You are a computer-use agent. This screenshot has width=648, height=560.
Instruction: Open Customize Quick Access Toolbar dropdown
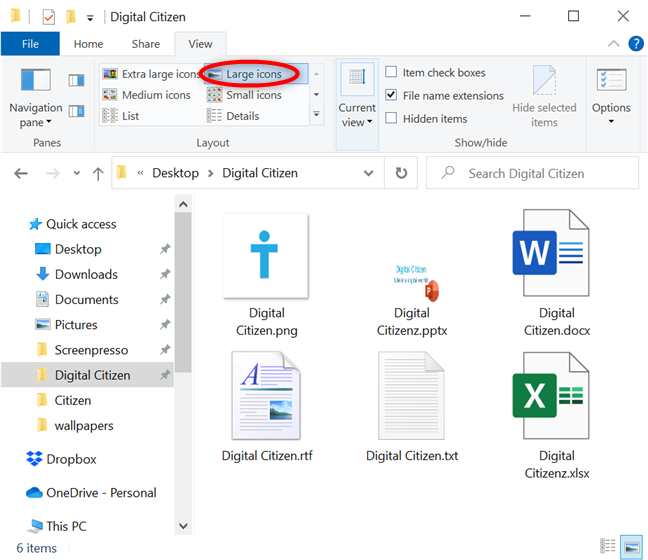pos(90,18)
